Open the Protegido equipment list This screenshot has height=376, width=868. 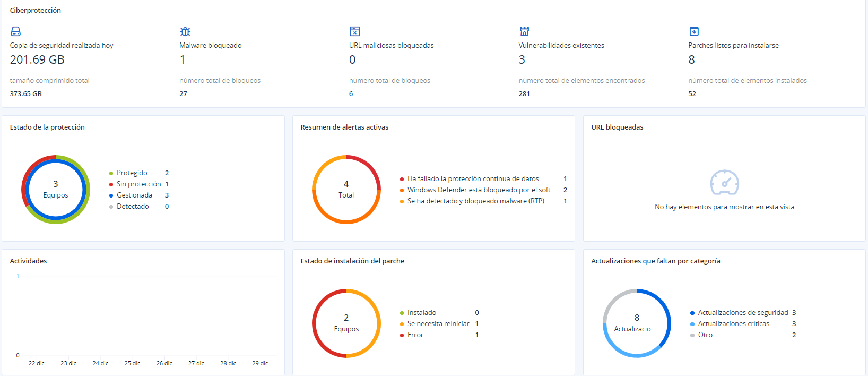(132, 173)
